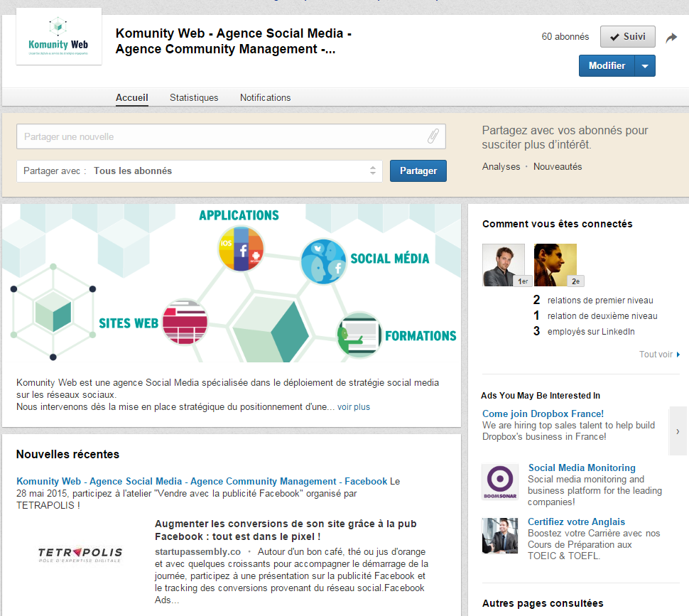Screen dimensions: 689x616
Task: Open second-degree connection profile photo
Action: pyautogui.click(x=555, y=265)
